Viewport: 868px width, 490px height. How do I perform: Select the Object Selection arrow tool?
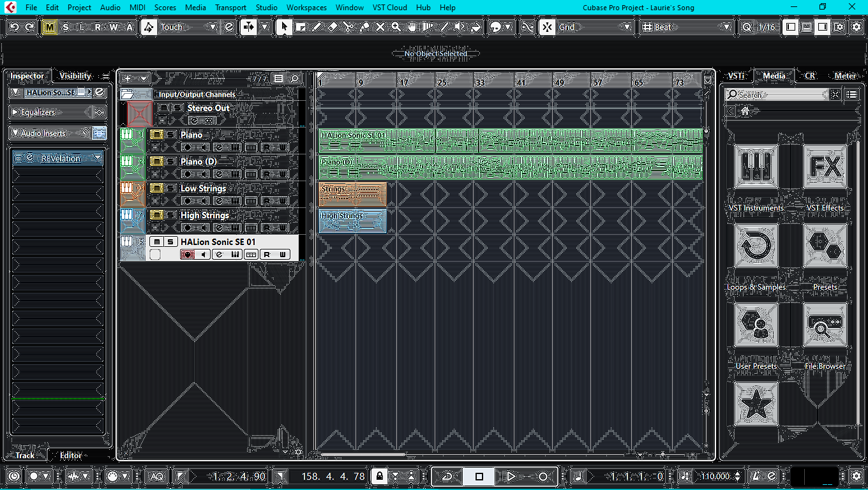tap(284, 27)
